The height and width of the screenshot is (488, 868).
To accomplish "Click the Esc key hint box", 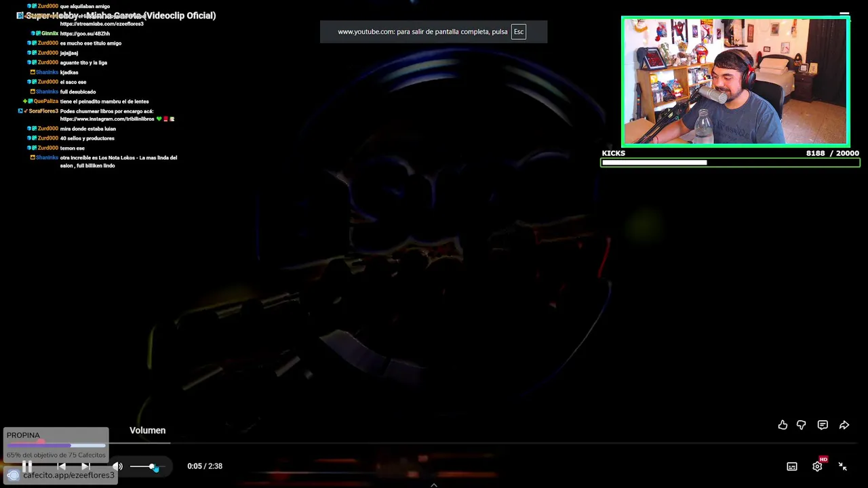I will (519, 32).
